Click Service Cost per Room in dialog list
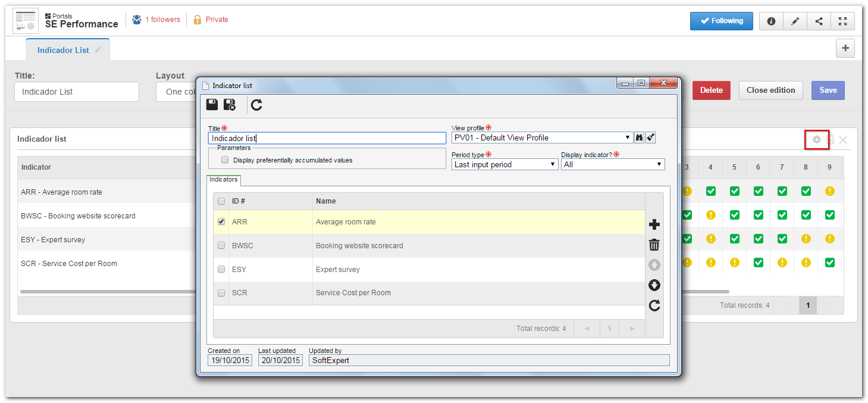Viewport: 868px width, 403px height. click(x=353, y=293)
